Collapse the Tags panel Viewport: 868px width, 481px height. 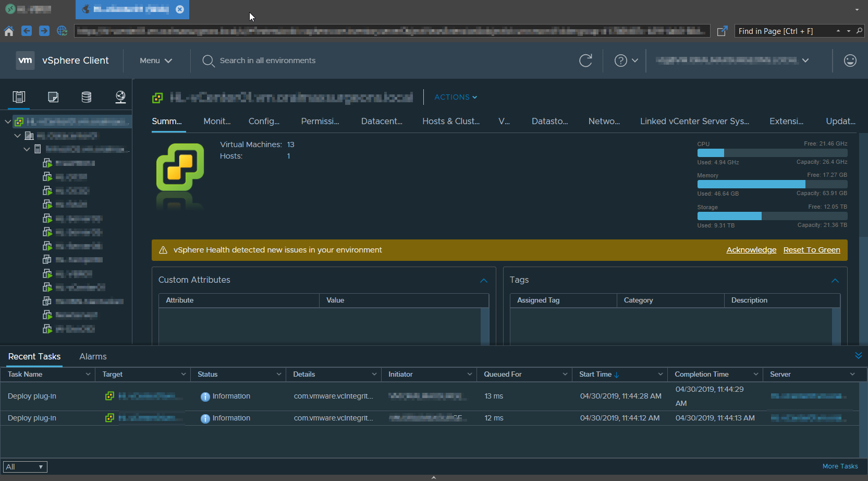[835, 281]
